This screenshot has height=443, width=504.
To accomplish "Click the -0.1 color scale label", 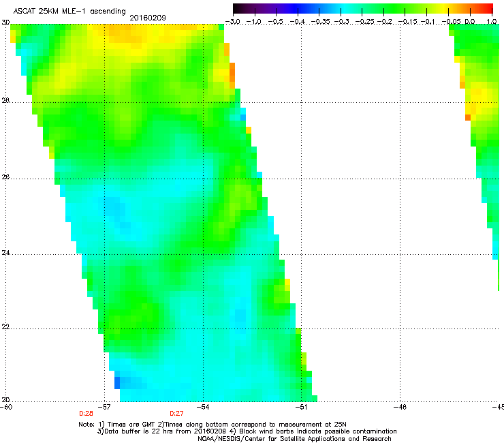I will [428, 22].
